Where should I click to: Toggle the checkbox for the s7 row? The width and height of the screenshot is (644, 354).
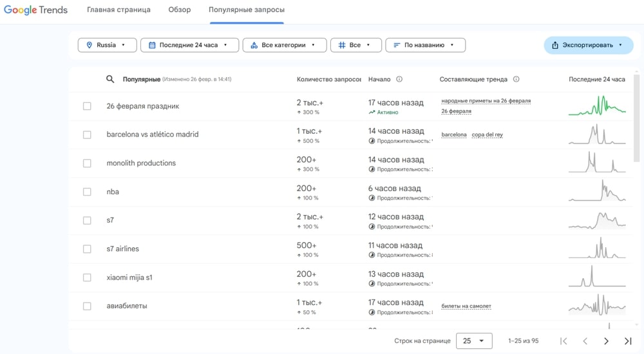[87, 220]
